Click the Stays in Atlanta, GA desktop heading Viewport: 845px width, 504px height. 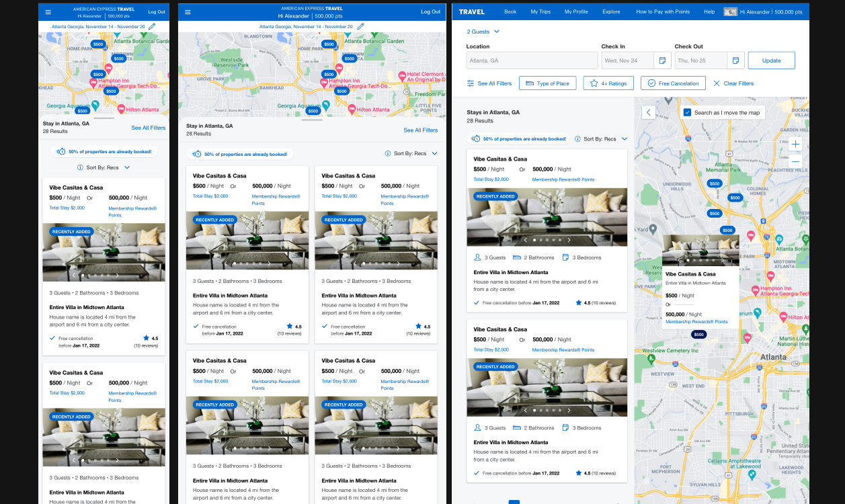click(493, 112)
